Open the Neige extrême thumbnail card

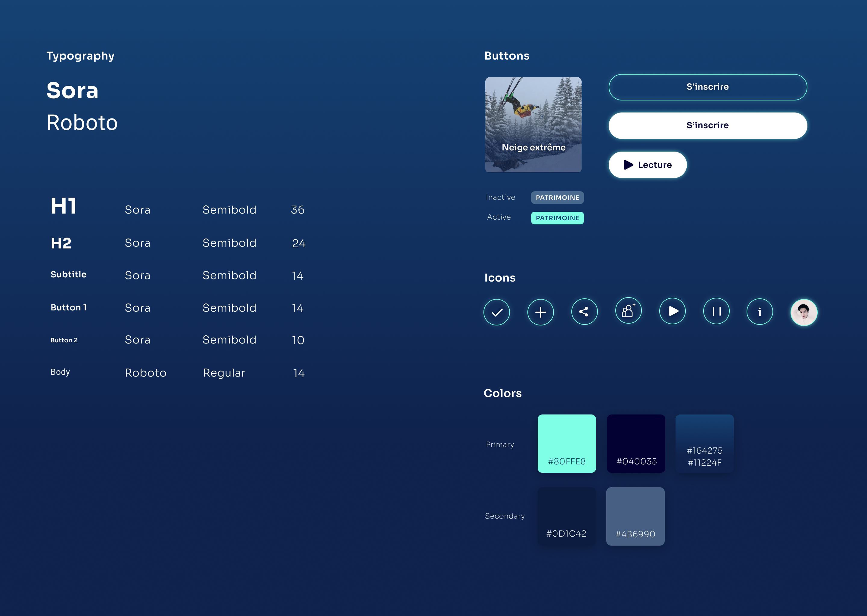point(533,125)
